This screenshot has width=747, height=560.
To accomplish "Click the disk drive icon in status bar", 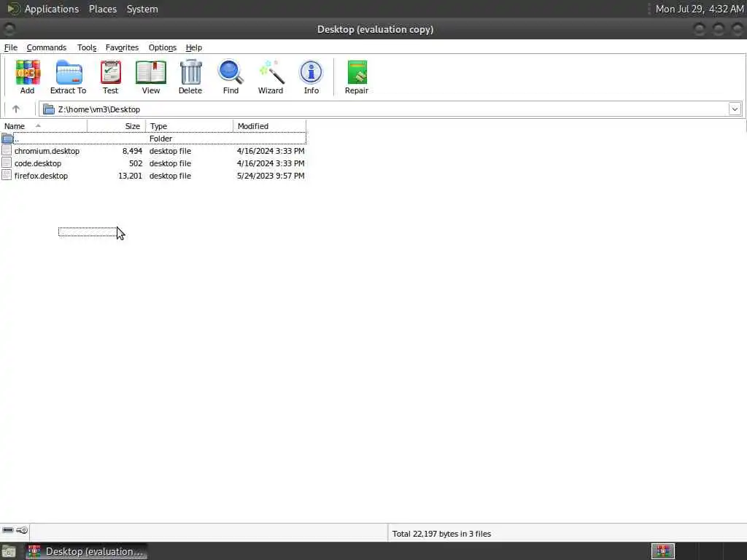I will coord(8,530).
